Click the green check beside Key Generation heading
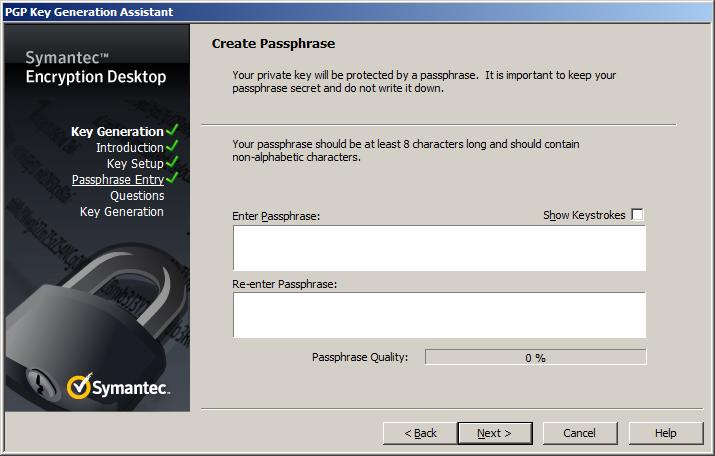Screen dimensions: 715x456 pos(172,130)
